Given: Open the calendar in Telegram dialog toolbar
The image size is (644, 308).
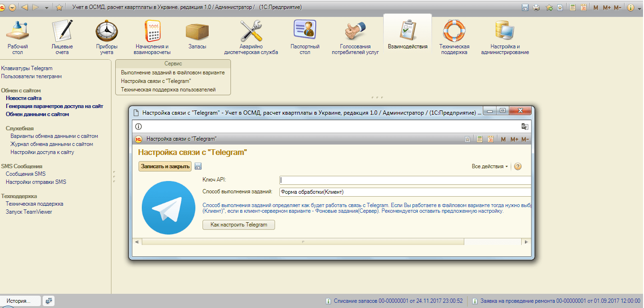Looking at the screenshot, I should click(x=490, y=139).
